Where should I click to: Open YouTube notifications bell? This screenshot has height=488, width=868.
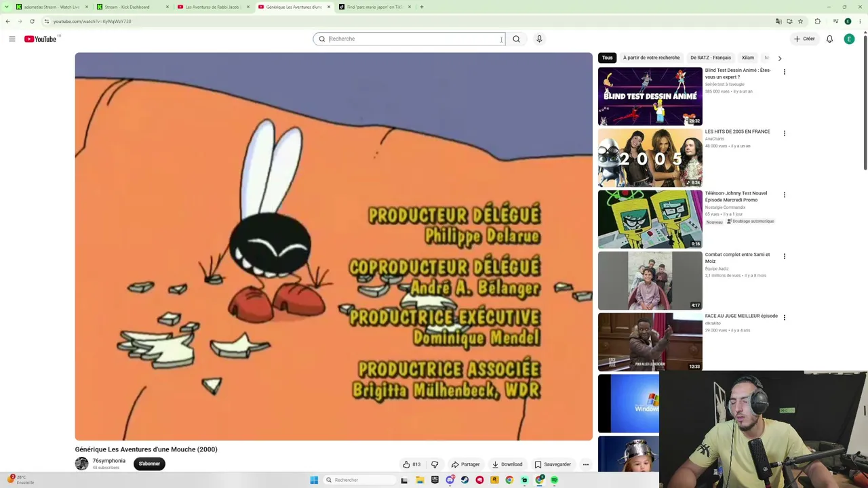click(x=829, y=39)
